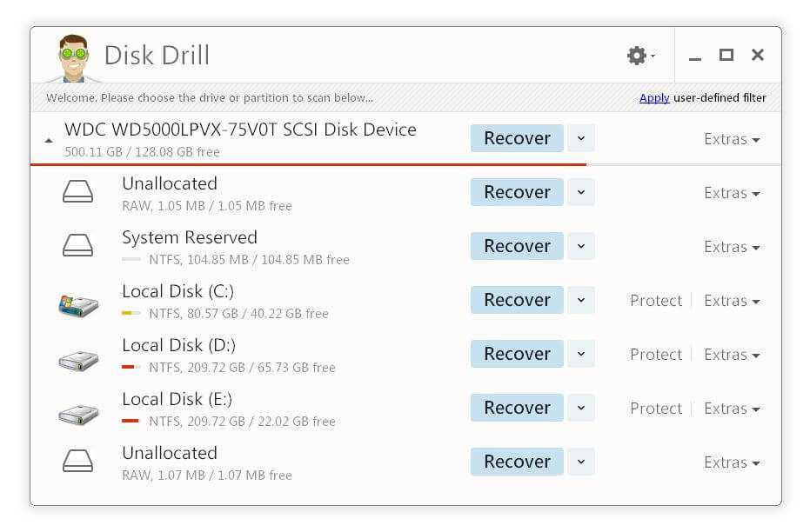Open the Extras menu for System Reserved
810x532 pixels.
(732, 246)
